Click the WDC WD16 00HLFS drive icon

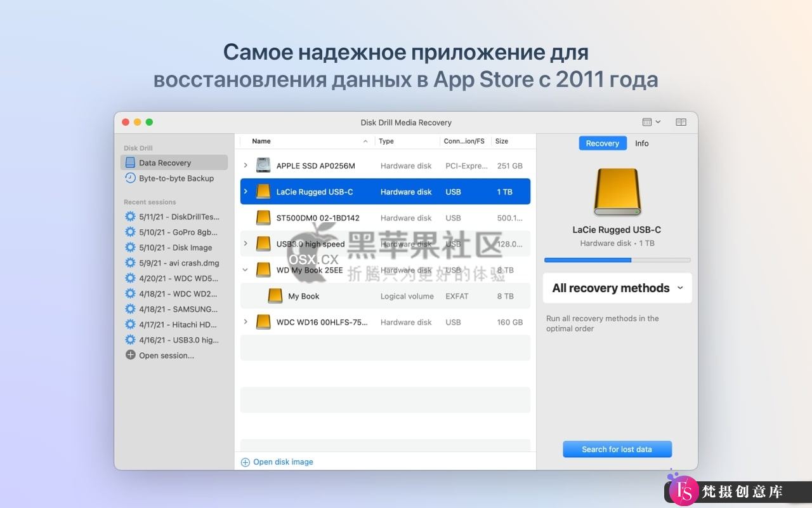click(263, 322)
